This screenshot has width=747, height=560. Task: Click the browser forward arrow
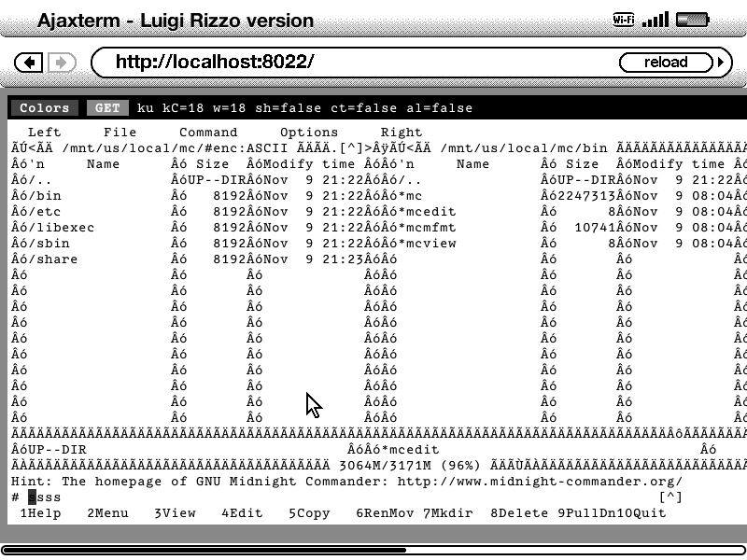pos(62,63)
